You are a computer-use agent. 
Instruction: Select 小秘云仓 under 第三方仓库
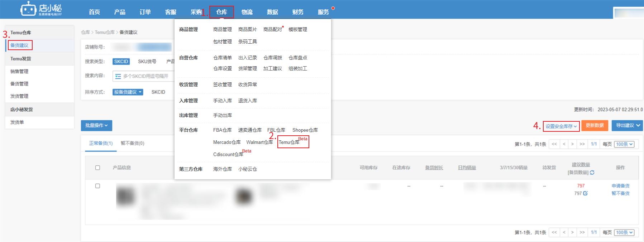click(x=247, y=169)
